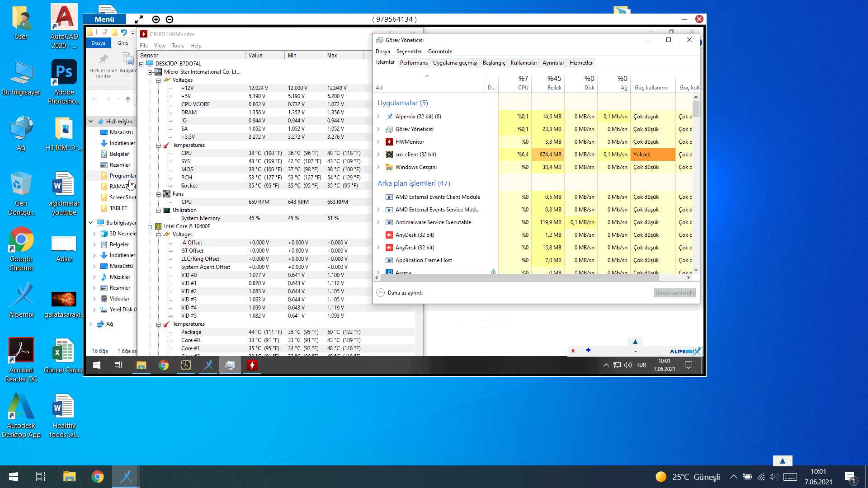Screen dimensions: 868x488
Task: Click the Alpemix zoom out minus icon
Action: point(170,19)
